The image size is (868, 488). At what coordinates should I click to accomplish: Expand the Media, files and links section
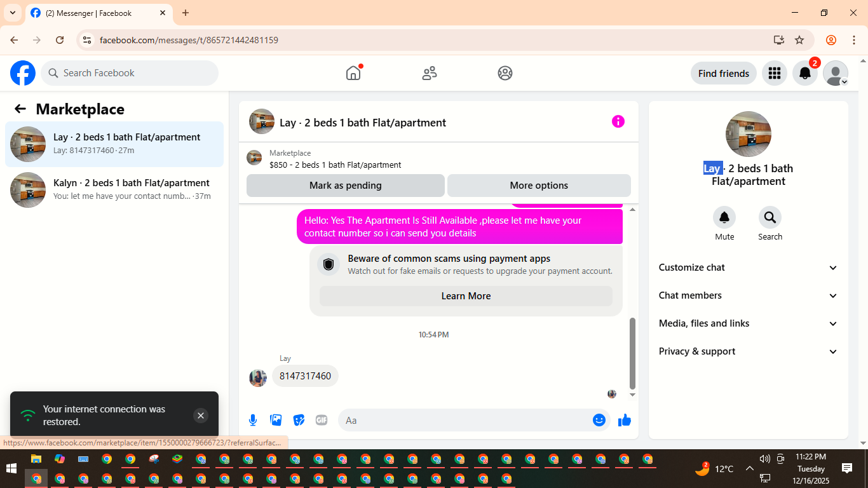749,323
